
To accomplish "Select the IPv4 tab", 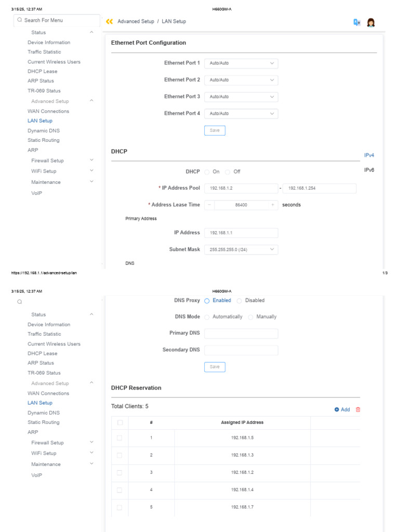I will point(369,155).
